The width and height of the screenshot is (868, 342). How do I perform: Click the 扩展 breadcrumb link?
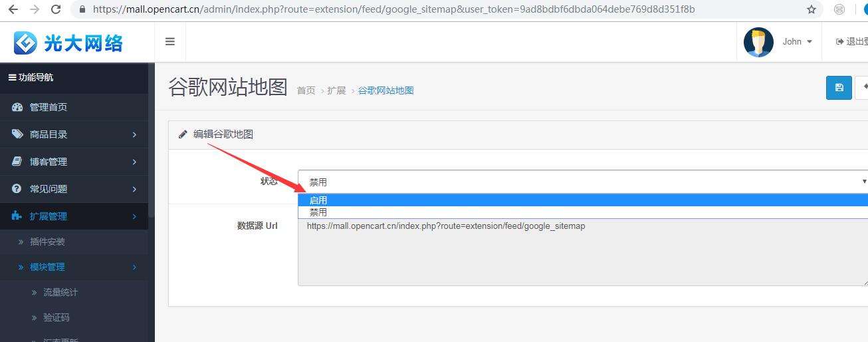(x=336, y=90)
